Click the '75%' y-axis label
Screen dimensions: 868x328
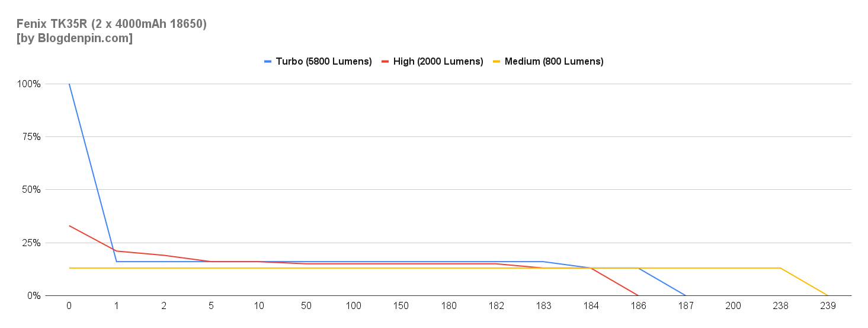click(32, 137)
